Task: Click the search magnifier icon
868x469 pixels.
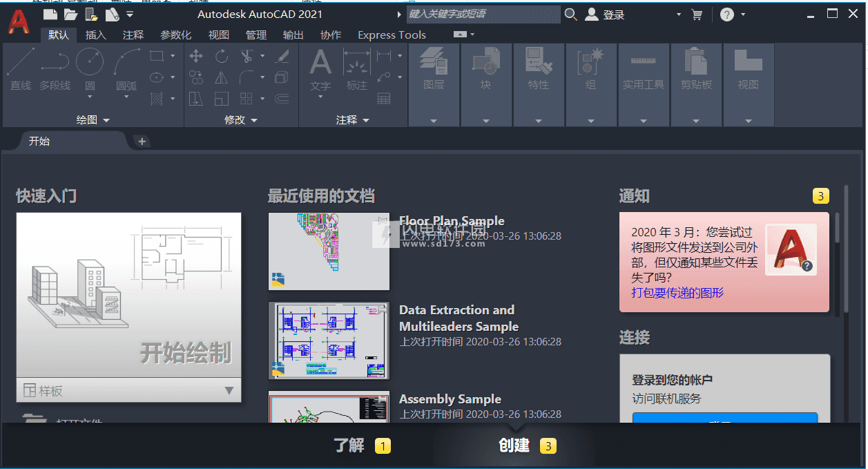Action: 570,15
